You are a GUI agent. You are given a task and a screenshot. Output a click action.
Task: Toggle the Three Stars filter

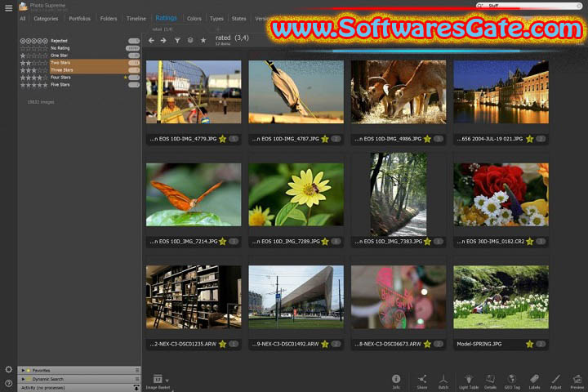pos(79,69)
